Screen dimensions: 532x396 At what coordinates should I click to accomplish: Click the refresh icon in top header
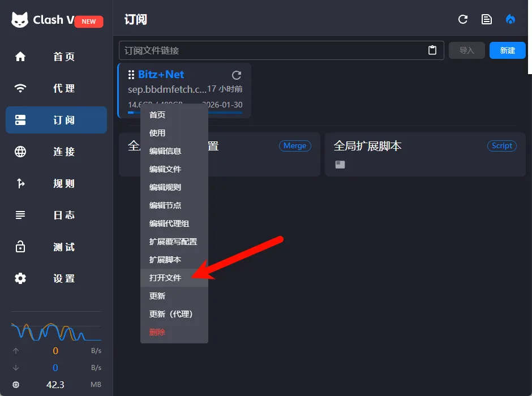(x=463, y=19)
